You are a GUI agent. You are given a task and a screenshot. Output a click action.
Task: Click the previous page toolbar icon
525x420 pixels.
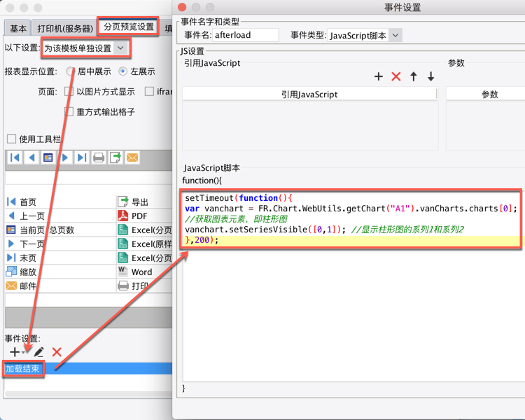click(31, 157)
